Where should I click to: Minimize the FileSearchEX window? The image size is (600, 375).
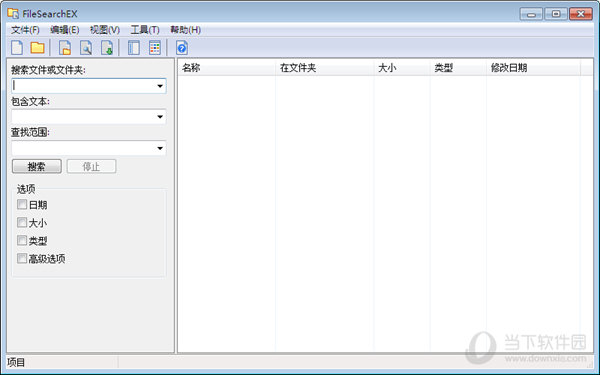point(531,14)
